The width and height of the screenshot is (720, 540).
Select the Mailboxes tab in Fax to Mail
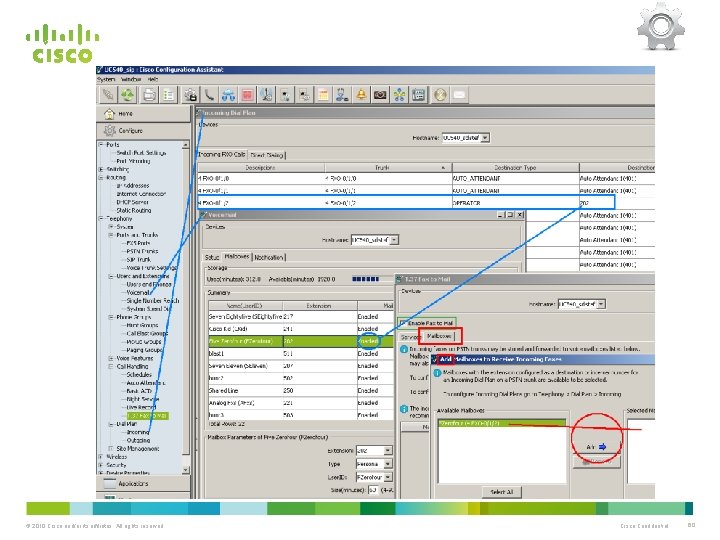tap(439, 337)
